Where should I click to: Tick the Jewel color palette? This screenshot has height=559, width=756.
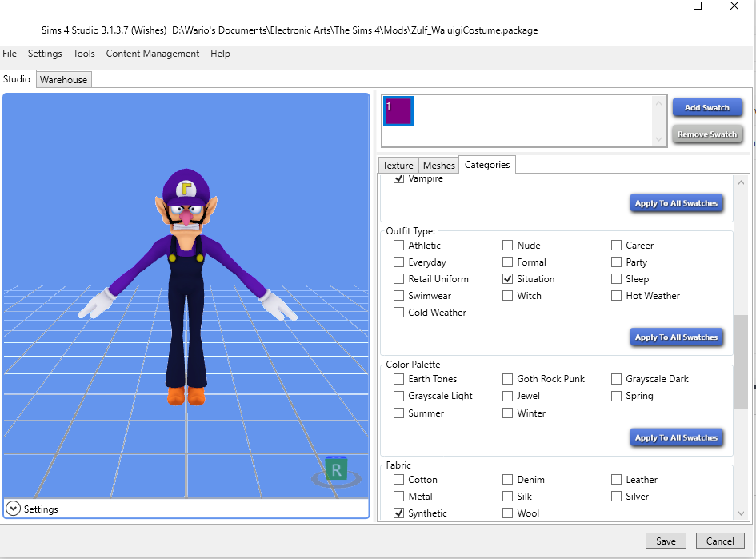pyautogui.click(x=507, y=396)
